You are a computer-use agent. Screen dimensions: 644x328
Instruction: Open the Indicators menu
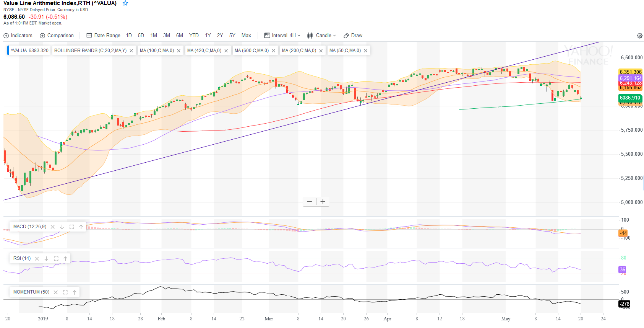point(18,36)
